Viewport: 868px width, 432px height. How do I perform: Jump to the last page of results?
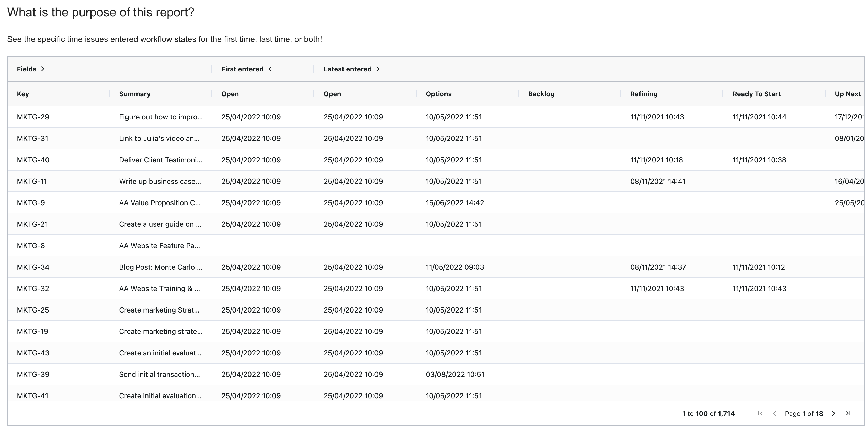tap(849, 413)
